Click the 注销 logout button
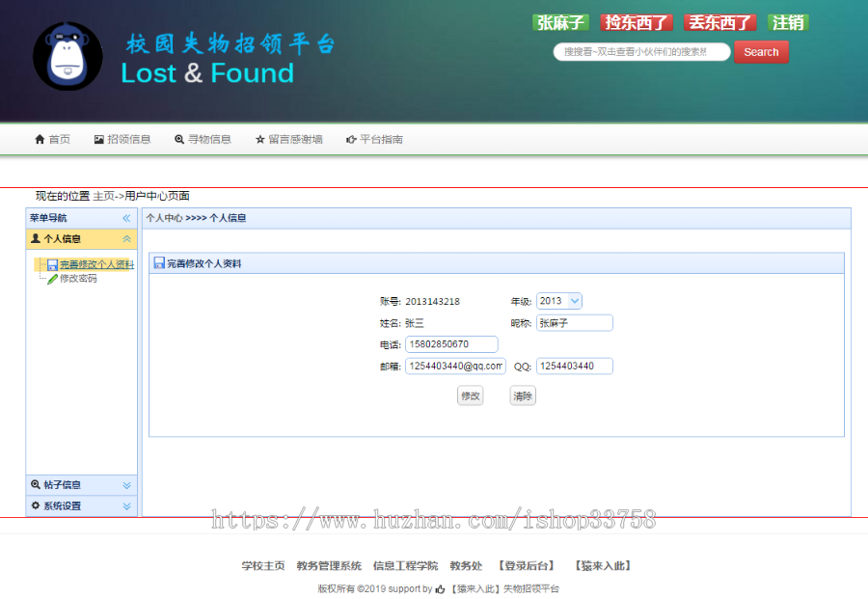868x599 pixels. tap(788, 21)
